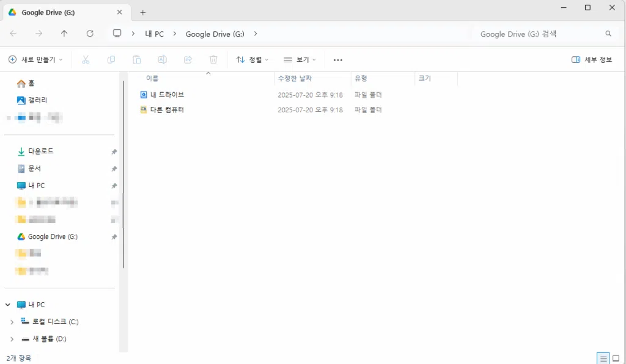Click the Delete trash can icon
This screenshot has height=364, width=626.
point(213,60)
